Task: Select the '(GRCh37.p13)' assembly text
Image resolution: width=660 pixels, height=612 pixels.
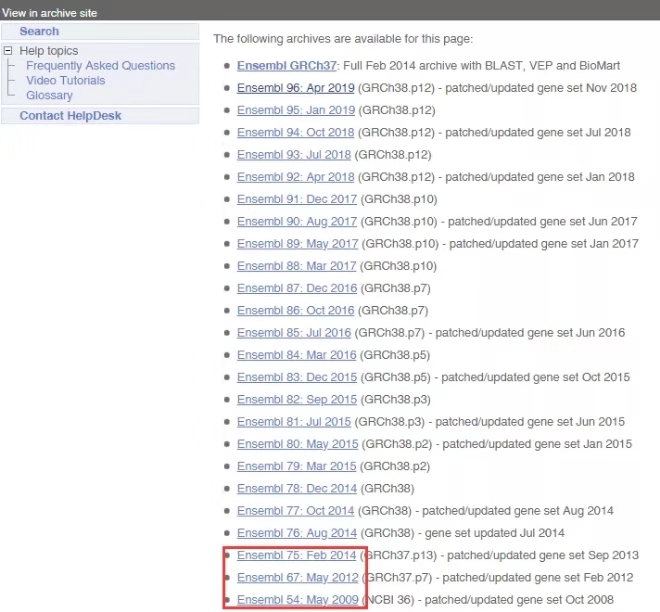Action: tap(398, 556)
